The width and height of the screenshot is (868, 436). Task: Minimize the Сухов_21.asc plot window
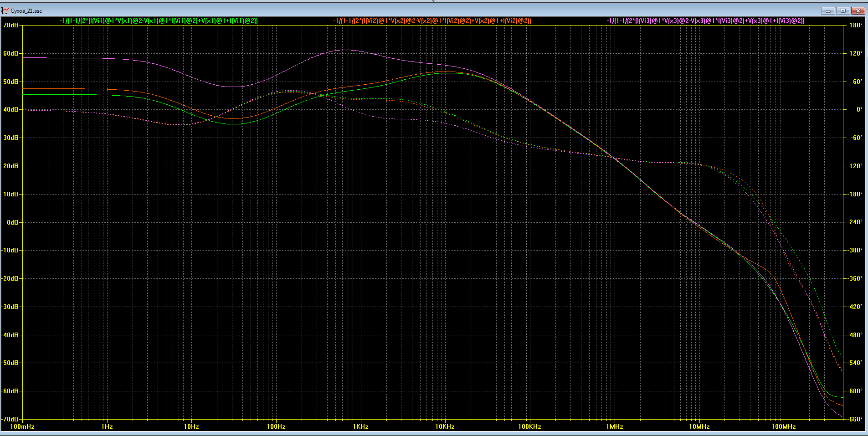click(828, 10)
